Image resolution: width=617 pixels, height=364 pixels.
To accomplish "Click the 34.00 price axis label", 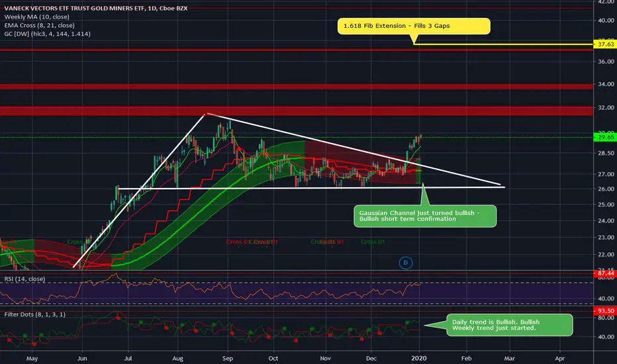I will [606, 84].
